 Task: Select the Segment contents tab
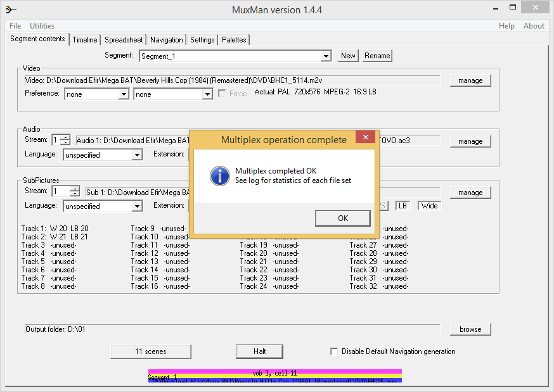click(x=37, y=39)
